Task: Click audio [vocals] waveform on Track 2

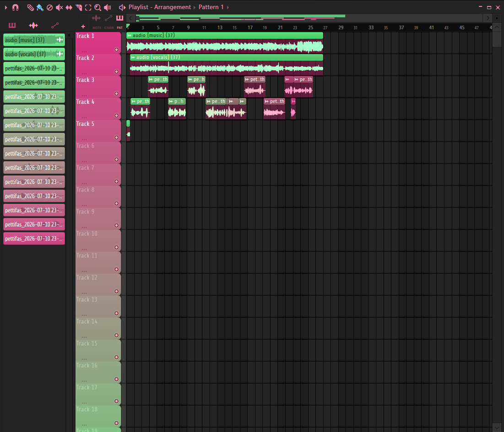Action: (227, 68)
